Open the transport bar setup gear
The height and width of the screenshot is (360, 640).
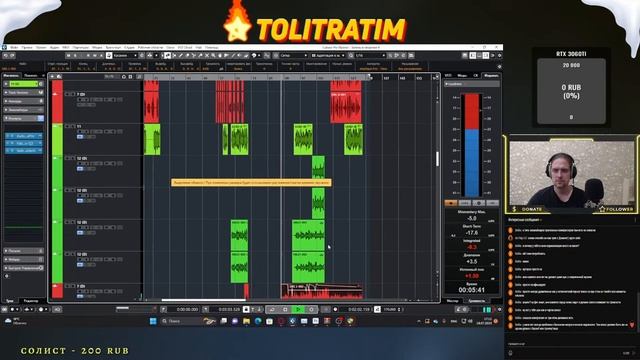(x=500, y=309)
